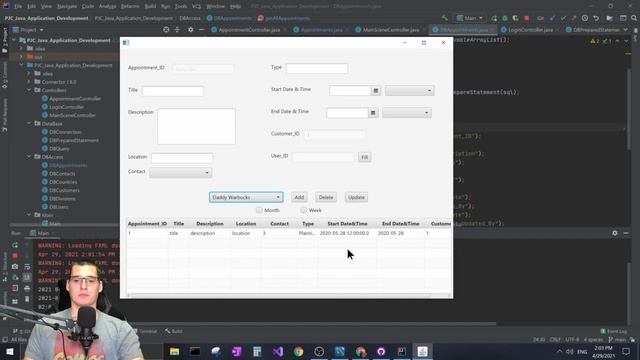Image resolution: width=640 pixels, height=360 pixels.
Task: Click the Fill button next to User_ID
Action: [364, 157]
